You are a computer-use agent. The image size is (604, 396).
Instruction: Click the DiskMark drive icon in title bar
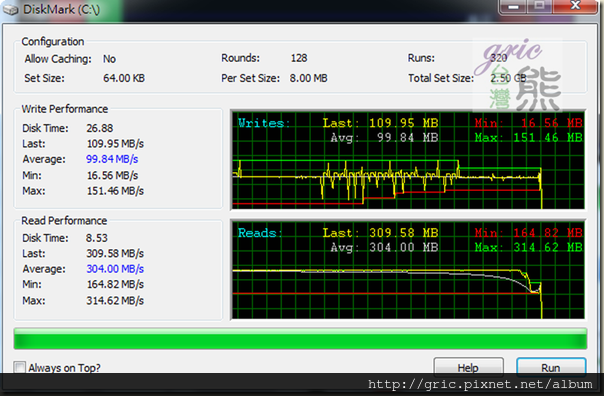pyautogui.click(x=11, y=10)
